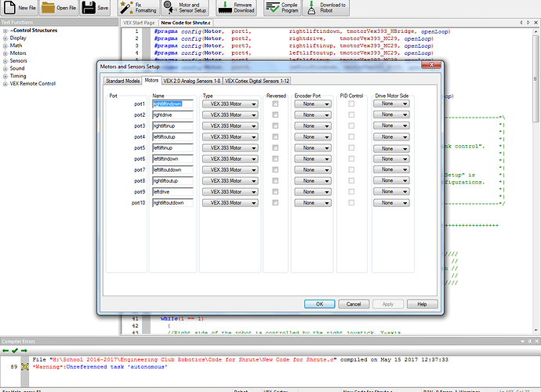Click the Help button in dialog
Screen dimensions: 541x392
click(423, 304)
